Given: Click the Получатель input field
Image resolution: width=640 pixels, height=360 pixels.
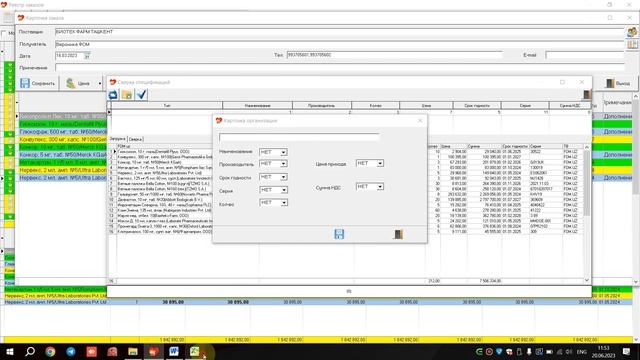Looking at the screenshot, I should 340,44.
